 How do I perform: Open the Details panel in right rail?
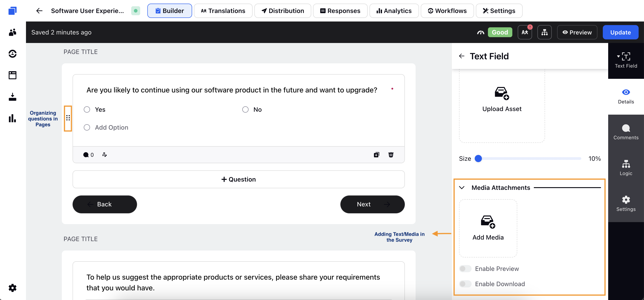(x=626, y=96)
